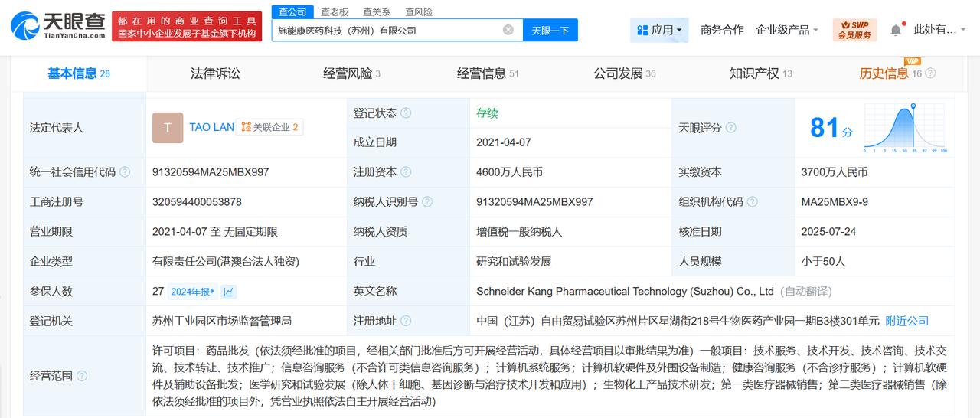Image resolution: width=980 pixels, height=418 pixels.
Task: Click registration number 320594400053878
Action: point(197,202)
